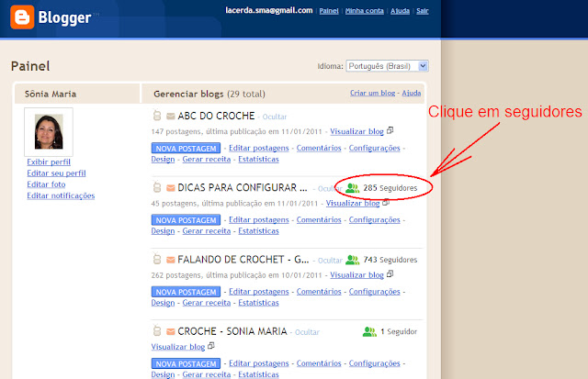588x379 pixels.
Task: Click Visualizar blog for CROCHE - SONIA MARIA
Action: tap(177, 347)
